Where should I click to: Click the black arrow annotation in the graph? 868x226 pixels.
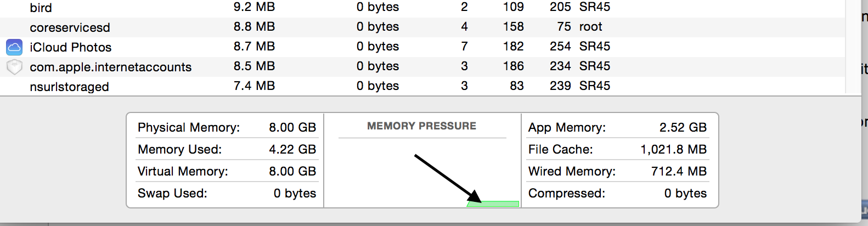[448, 179]
